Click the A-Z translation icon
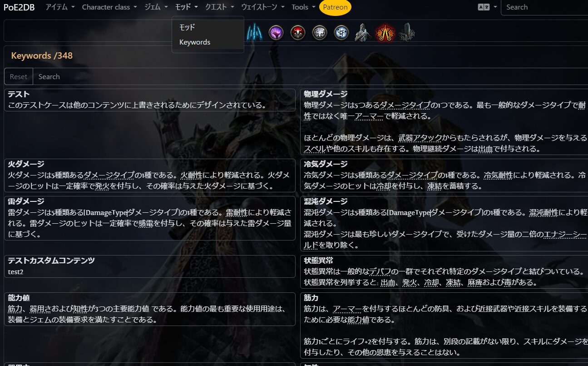This screenshot has width=588, height=366. (483, 7)
